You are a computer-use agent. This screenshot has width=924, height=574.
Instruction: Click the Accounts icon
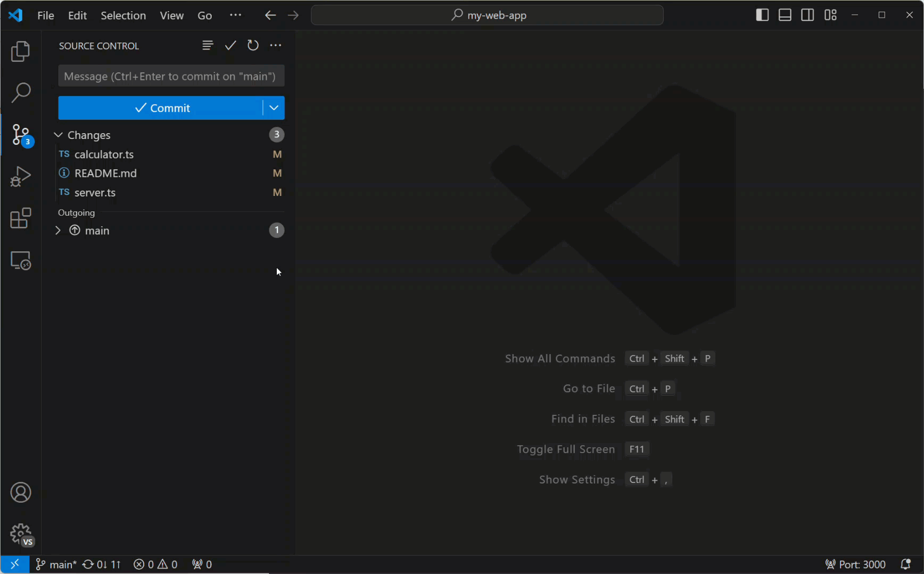tap(20, 492)
